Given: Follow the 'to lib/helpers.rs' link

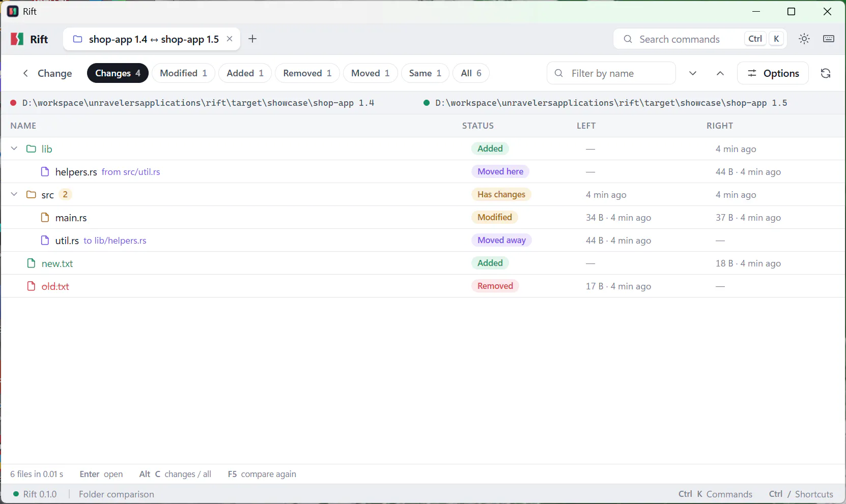Looking at the screenshot, I should [x=115, y=241].
